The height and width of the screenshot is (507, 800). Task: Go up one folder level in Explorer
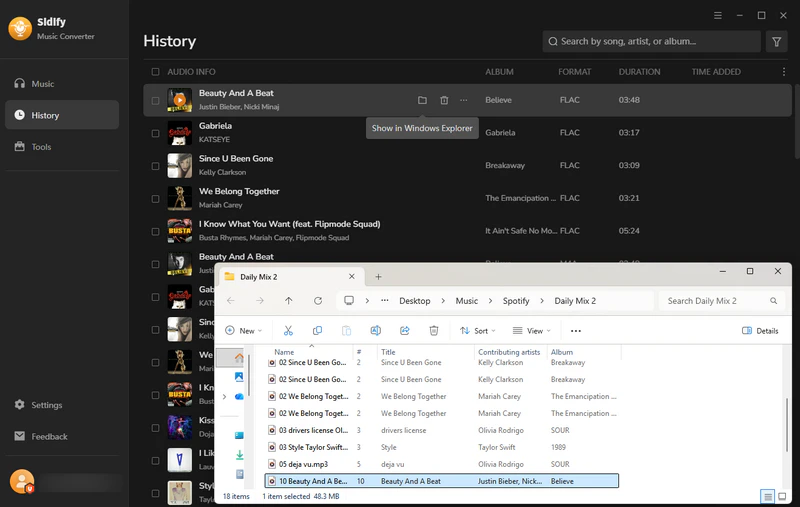(x=289, y=301)
